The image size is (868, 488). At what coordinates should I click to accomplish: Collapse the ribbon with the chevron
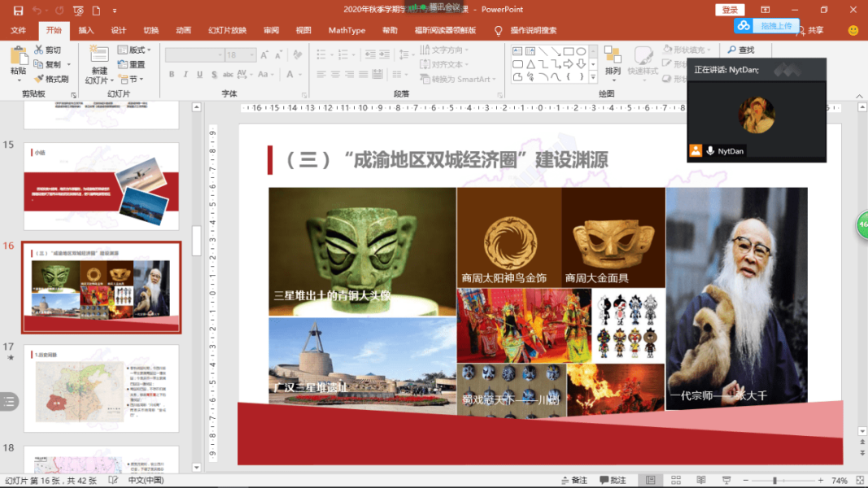(859, 96)
